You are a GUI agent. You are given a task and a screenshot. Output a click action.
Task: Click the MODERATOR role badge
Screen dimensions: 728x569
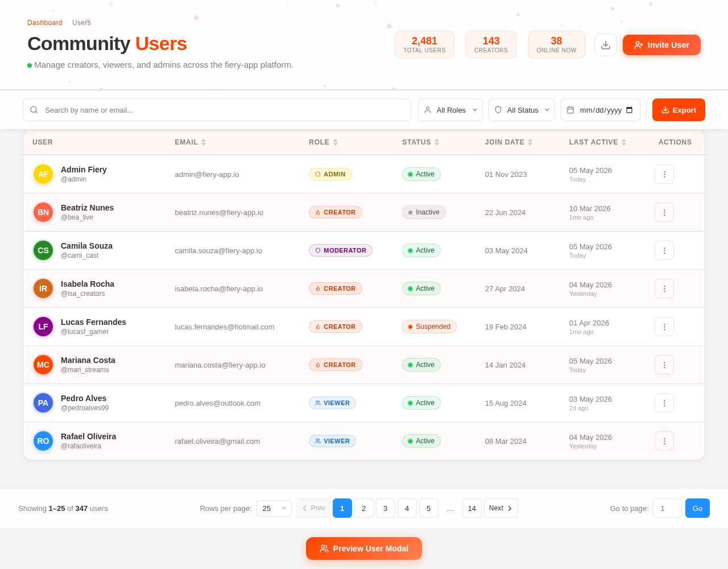(x=341, y=250)
